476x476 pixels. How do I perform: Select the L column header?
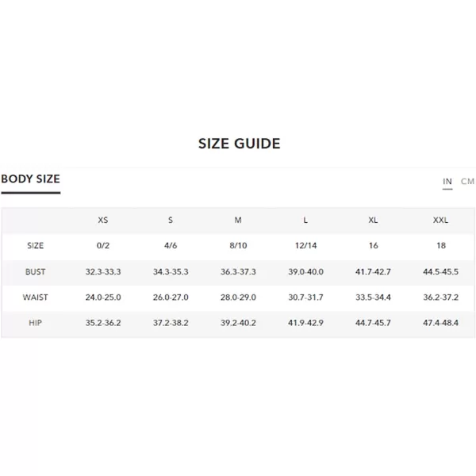305,220
